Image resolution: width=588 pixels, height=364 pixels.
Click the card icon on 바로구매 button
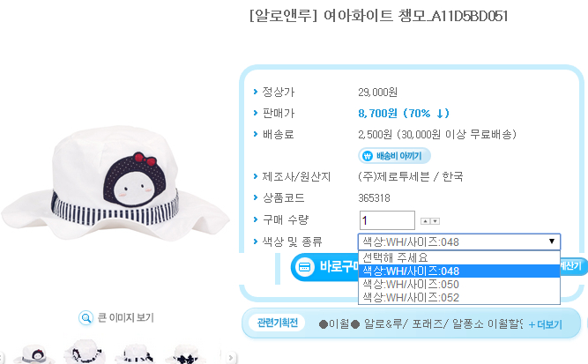tap(304, 267)
